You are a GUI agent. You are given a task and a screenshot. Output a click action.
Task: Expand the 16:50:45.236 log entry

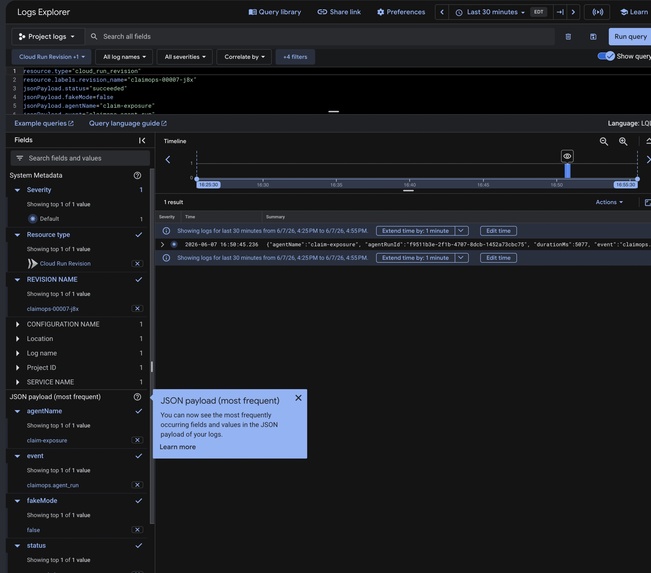tap(162, 245)
